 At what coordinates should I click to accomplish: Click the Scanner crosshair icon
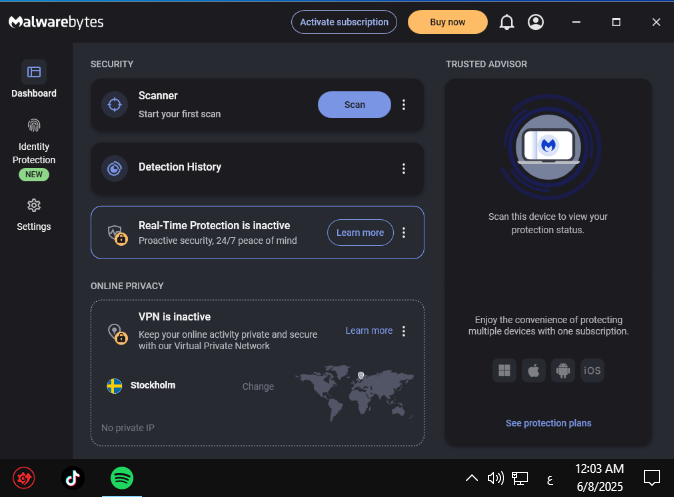tap(114, 104)
